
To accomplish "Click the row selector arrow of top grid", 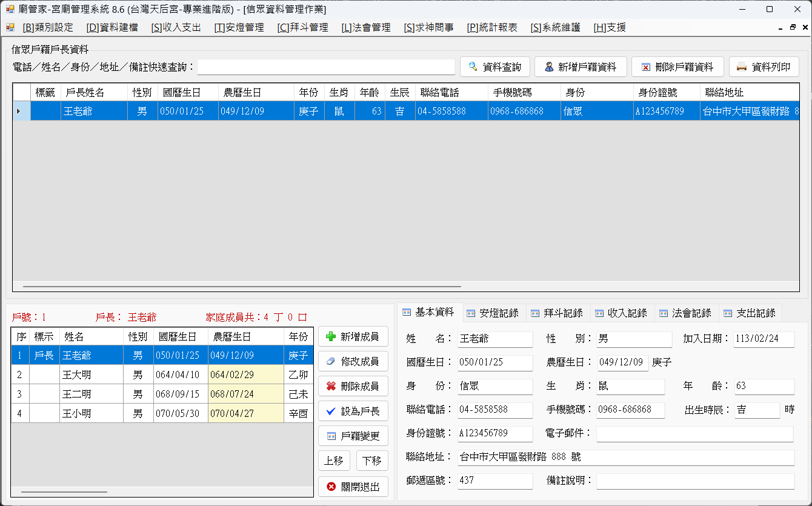I will 21,111.
